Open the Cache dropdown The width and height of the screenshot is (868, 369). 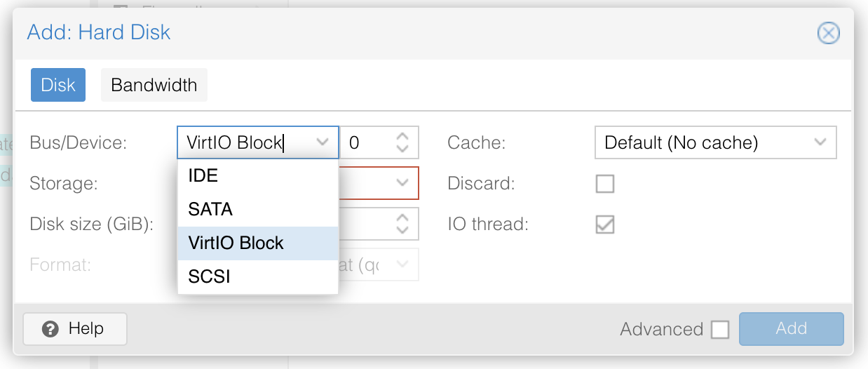tap(715, 143)
